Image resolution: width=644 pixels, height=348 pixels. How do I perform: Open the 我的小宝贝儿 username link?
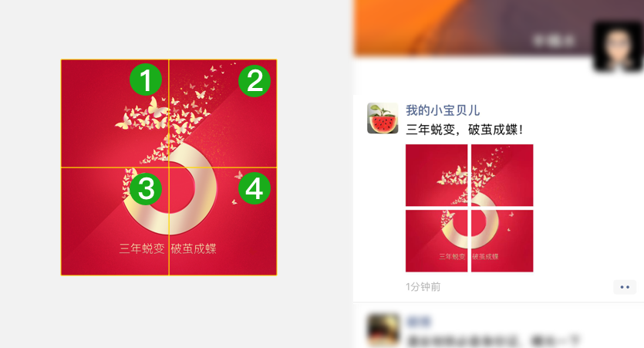pos(443,110)
